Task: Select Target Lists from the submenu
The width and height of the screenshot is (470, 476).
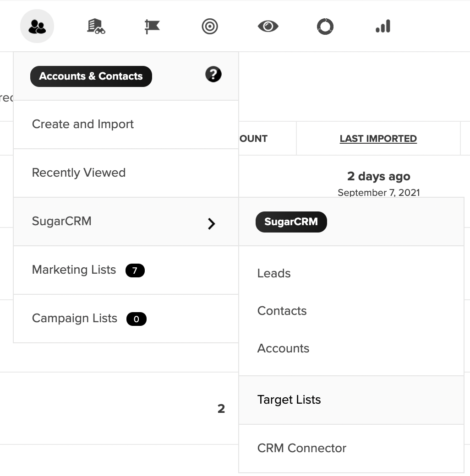Action: 289,400
